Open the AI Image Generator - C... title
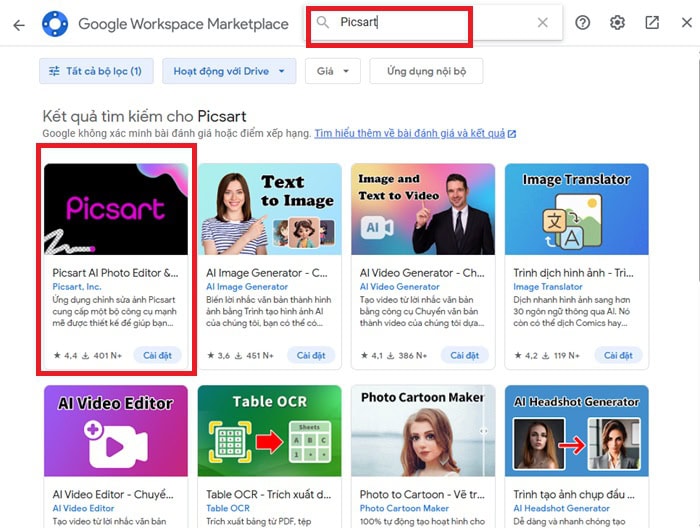 (x=267, y=273)
